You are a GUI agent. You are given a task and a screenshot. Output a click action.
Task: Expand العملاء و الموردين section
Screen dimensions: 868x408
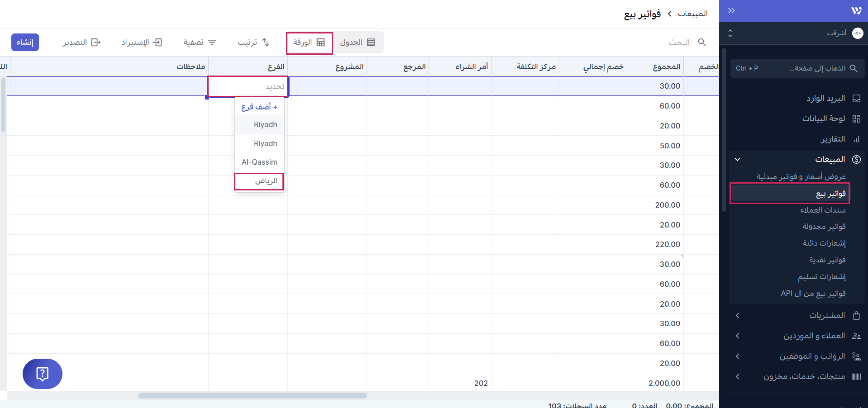coord(738,336)
